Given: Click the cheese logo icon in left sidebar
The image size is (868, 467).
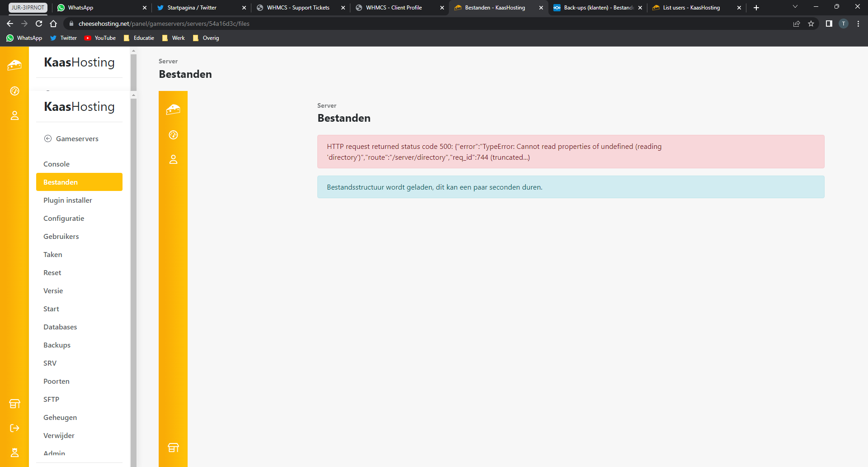Looking at the screenshot, I should [x=14, y=66].
